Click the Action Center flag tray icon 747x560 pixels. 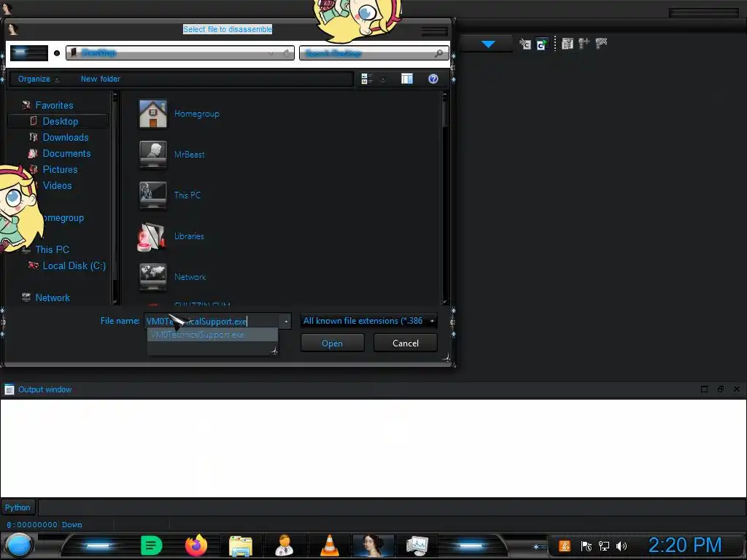(x=586, y=546)
